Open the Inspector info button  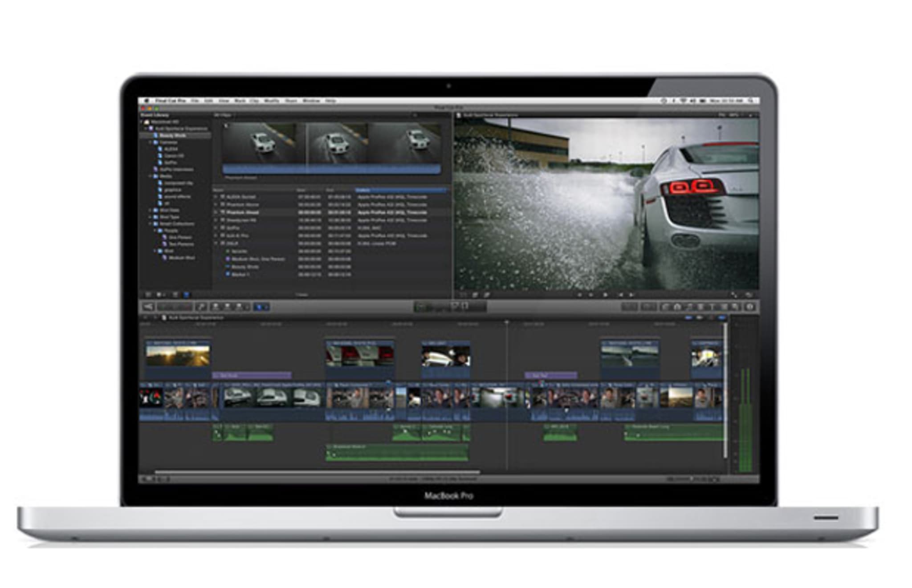click(749, 307)
